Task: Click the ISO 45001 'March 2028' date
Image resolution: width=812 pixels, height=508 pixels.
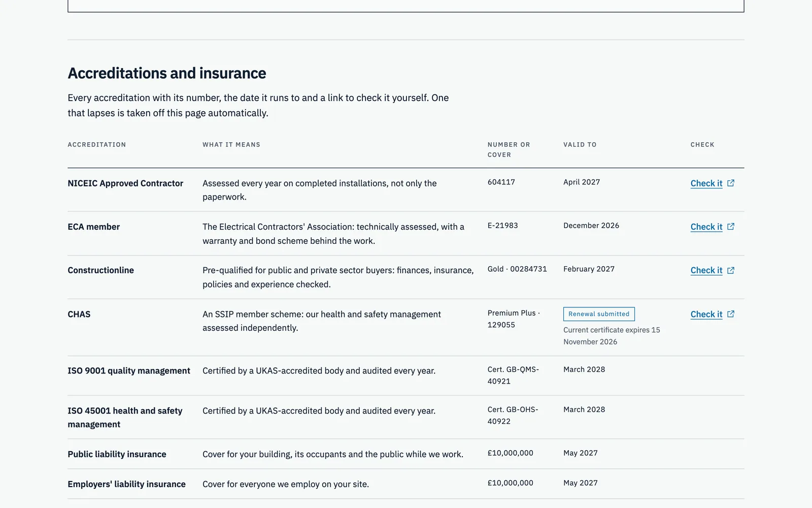Action: (584, 409)
